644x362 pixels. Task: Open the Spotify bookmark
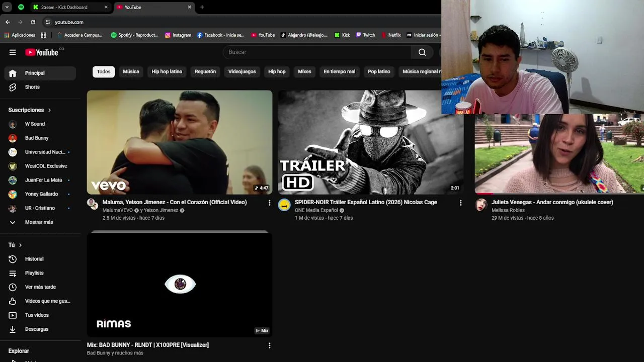(x=134, y=35)
